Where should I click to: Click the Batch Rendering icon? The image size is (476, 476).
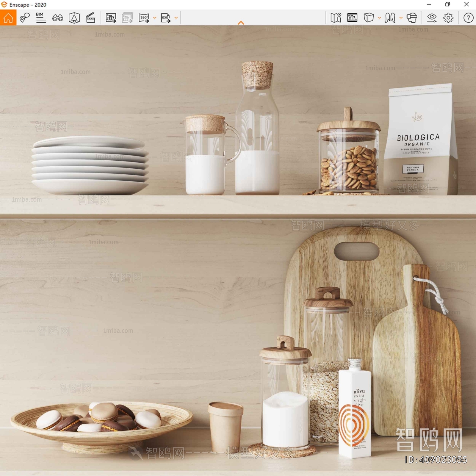click(x=127, y=18)
